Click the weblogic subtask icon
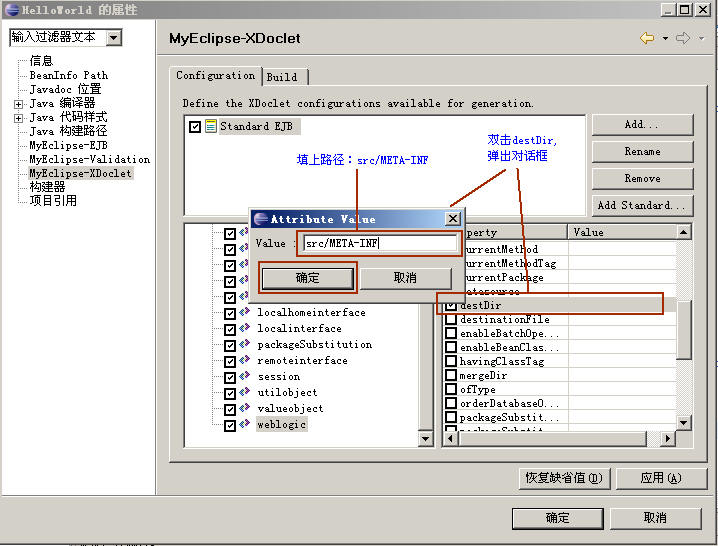718x546 pixels. [245, 424]
